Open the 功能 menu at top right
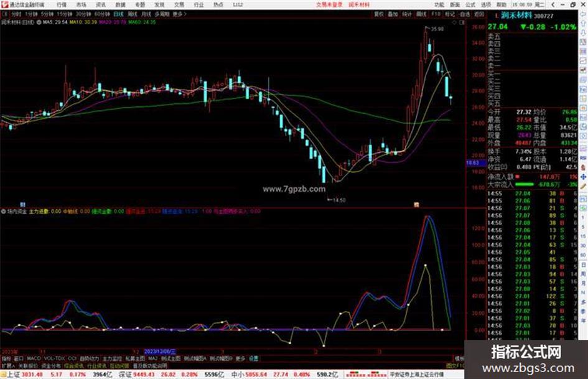Viewport: 588px width, 379px height. [x=439, y=4]
